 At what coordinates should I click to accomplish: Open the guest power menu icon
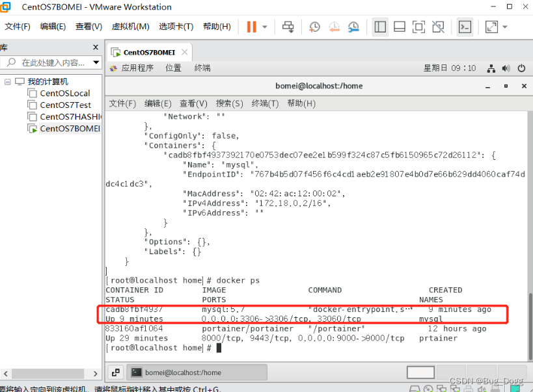tap(521, 68)
